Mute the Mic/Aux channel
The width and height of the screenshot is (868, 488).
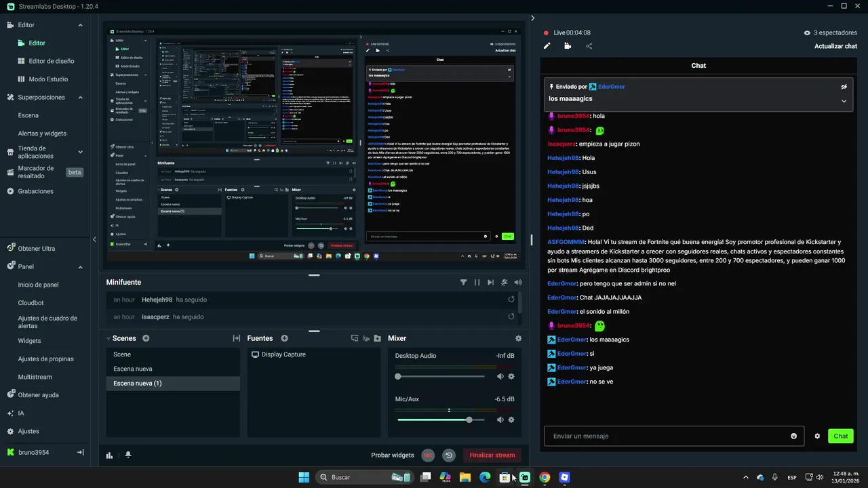pyautogui.click(x=500, y=420)
